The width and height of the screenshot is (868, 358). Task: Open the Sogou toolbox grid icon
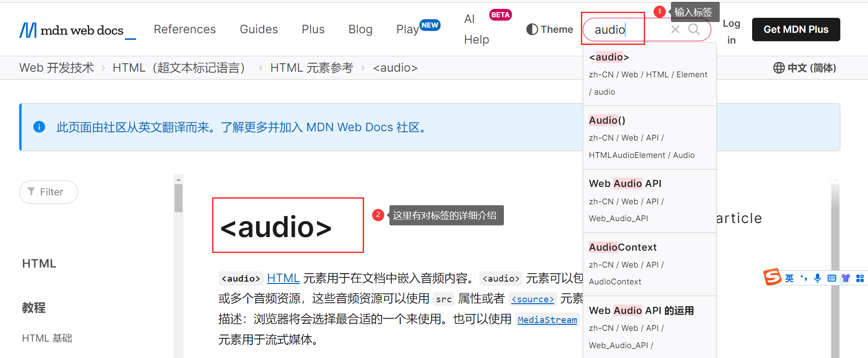860,278
